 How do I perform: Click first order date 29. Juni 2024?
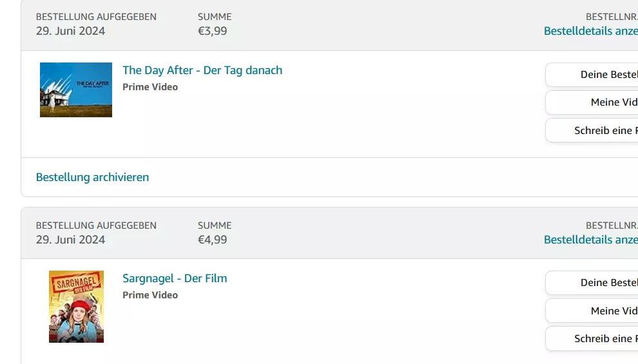click(x=70, y=31)
